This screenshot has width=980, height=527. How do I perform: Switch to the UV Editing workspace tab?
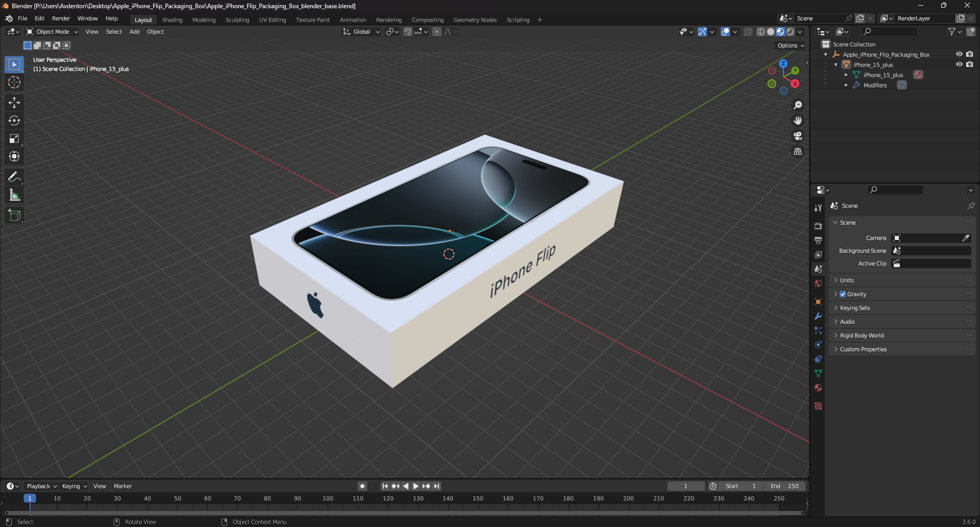(272, 20)
